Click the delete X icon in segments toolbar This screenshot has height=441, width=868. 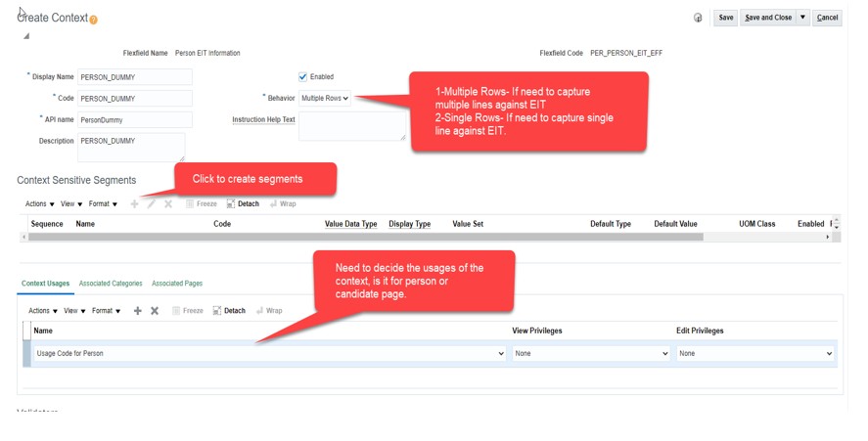pyautogui.click(x=168, y=204)
